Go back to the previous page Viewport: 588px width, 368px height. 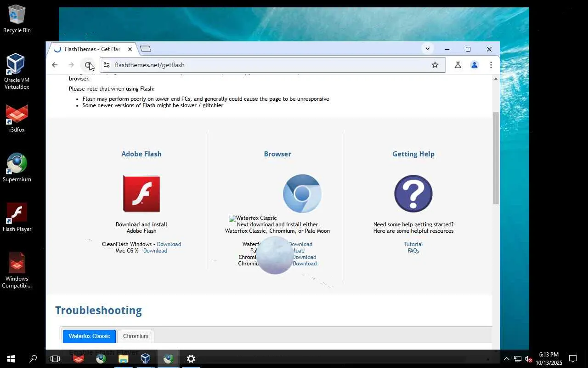55,65
